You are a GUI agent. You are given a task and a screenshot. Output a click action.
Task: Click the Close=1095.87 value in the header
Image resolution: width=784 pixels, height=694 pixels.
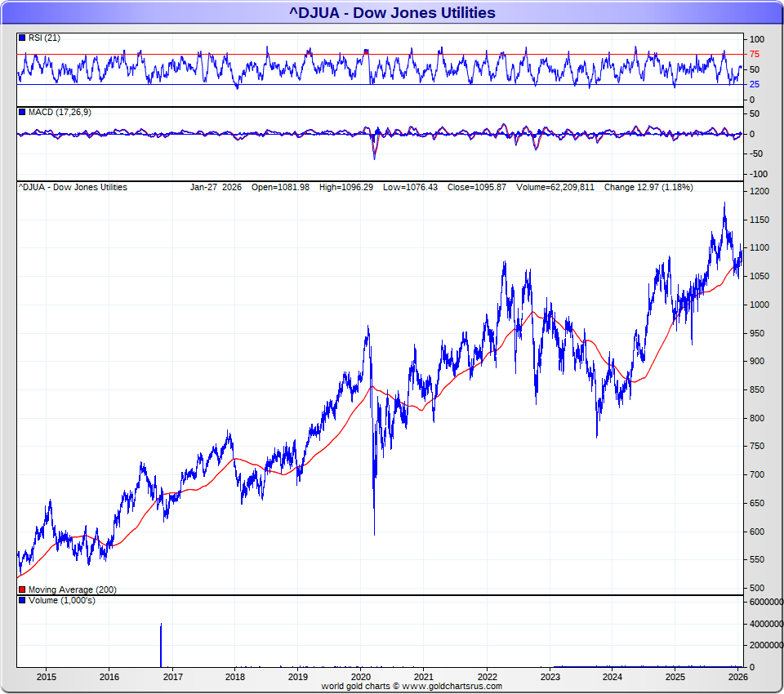(x=477, y=188)
